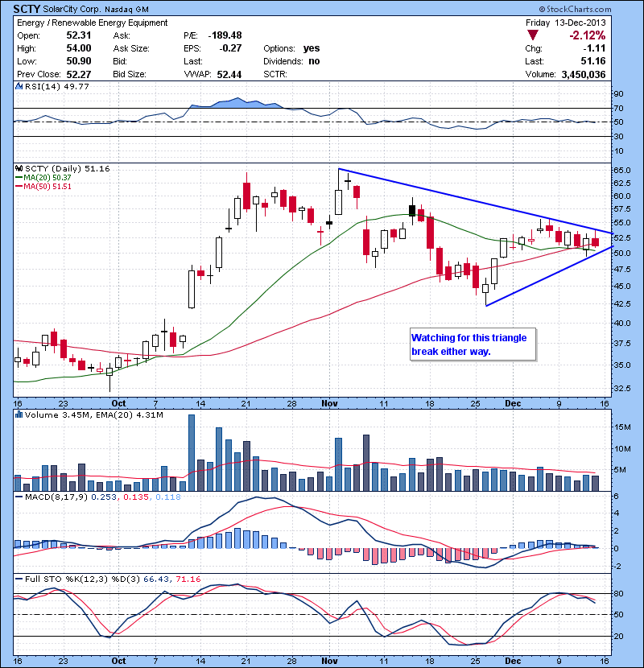The image size is (644, 668).
Task: Click the SCTY ticker symbol in the header
Action: [x=27, y=9]
